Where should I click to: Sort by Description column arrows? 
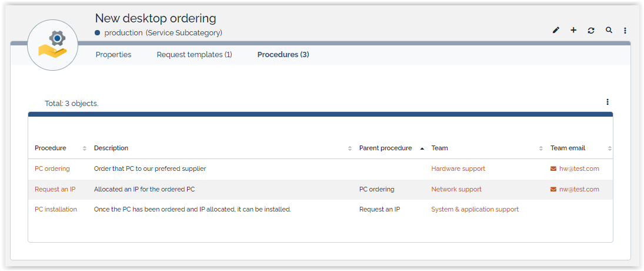(350, 148)
